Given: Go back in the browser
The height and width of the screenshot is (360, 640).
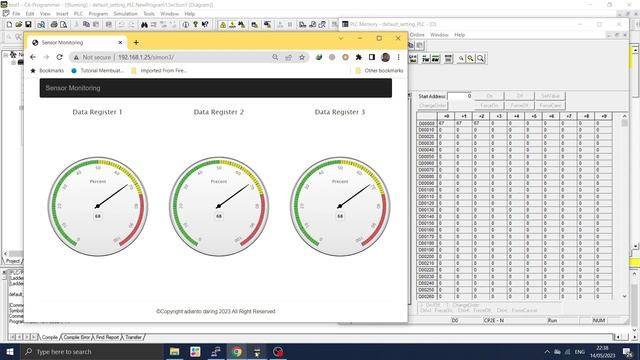Looking at the screenshot, I should pyautogui.click(x=33, y=57).
